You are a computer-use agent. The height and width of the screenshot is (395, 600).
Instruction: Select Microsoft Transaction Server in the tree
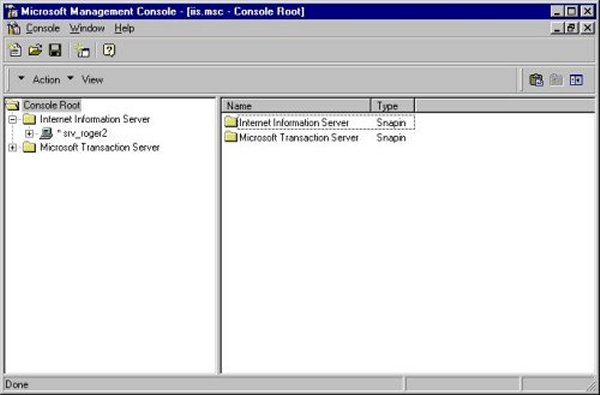100,147
